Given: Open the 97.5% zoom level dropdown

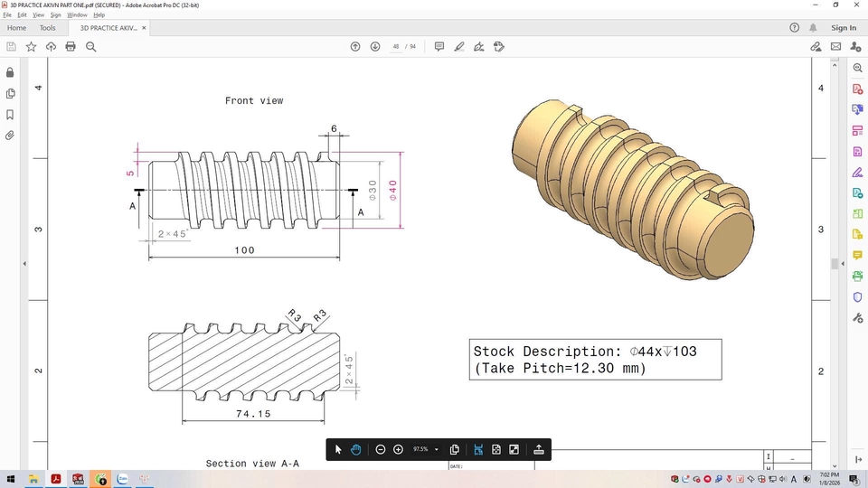Looking at the screenshot, I should pyautogui.click(x=437, y=450).
